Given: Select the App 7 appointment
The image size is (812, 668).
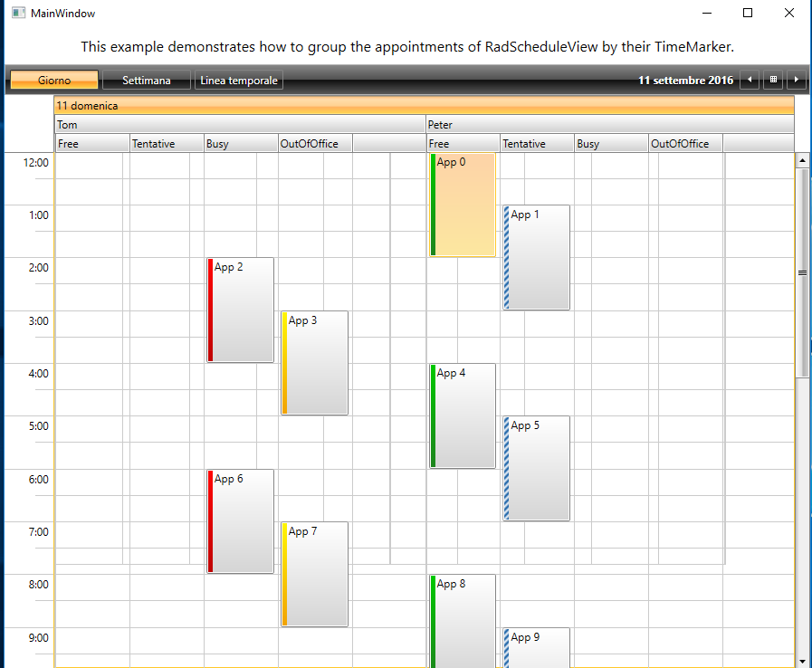Looking at the screenshot, I should (x=314, y=574).
